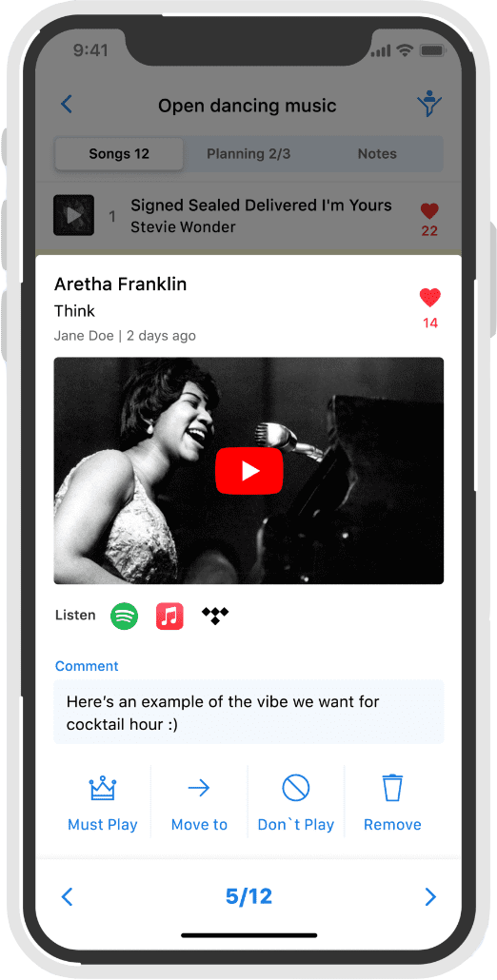497x980 pixels.
Task: Tap the DJ filter icon in the header
Action: click(429, 104)
